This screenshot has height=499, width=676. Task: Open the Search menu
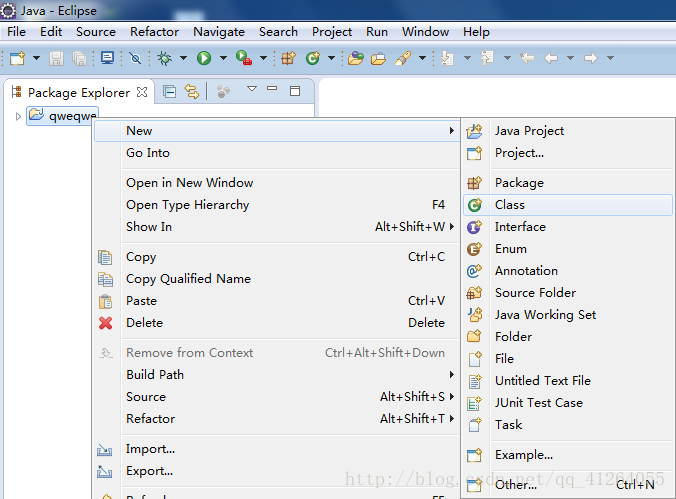pos(278,32)
